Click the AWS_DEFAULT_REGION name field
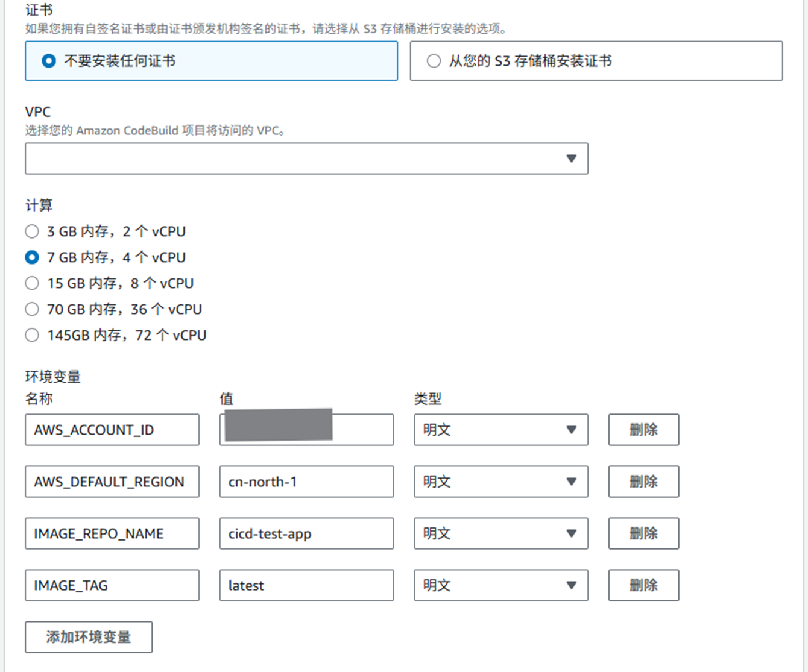 pos(112,482)
